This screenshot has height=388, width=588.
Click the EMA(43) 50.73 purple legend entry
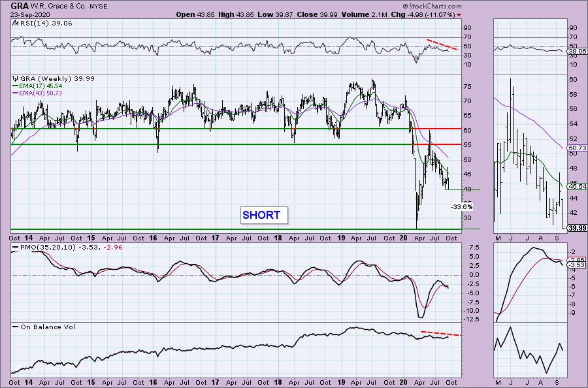tap(37, 93)
